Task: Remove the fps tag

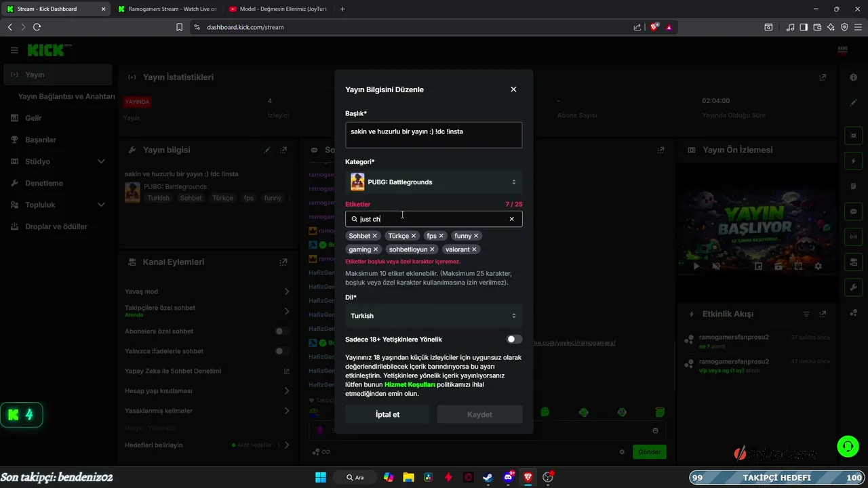Action: 441,236
